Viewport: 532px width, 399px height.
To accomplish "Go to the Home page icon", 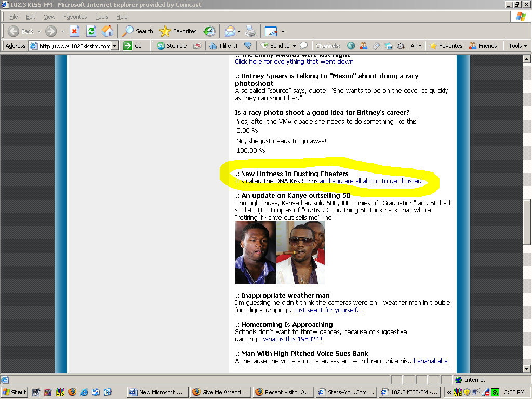I will pyautogui.click(x=108, y=31).
